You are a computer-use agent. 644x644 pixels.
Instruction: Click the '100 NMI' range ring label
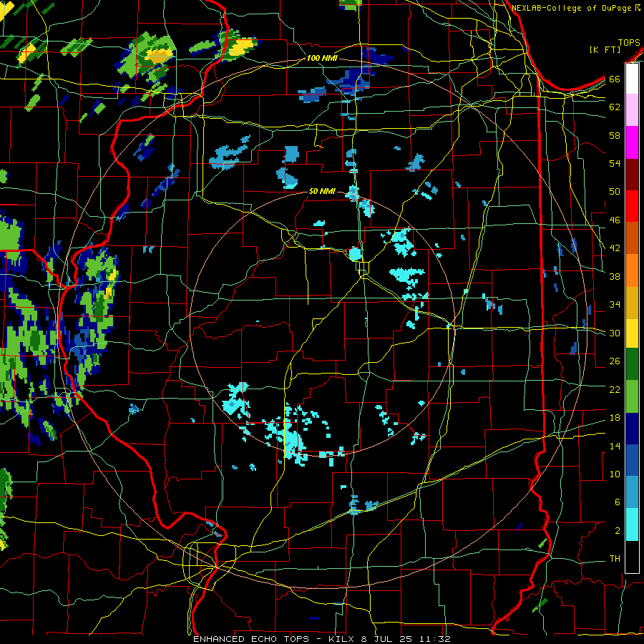(x=322, y=59)
